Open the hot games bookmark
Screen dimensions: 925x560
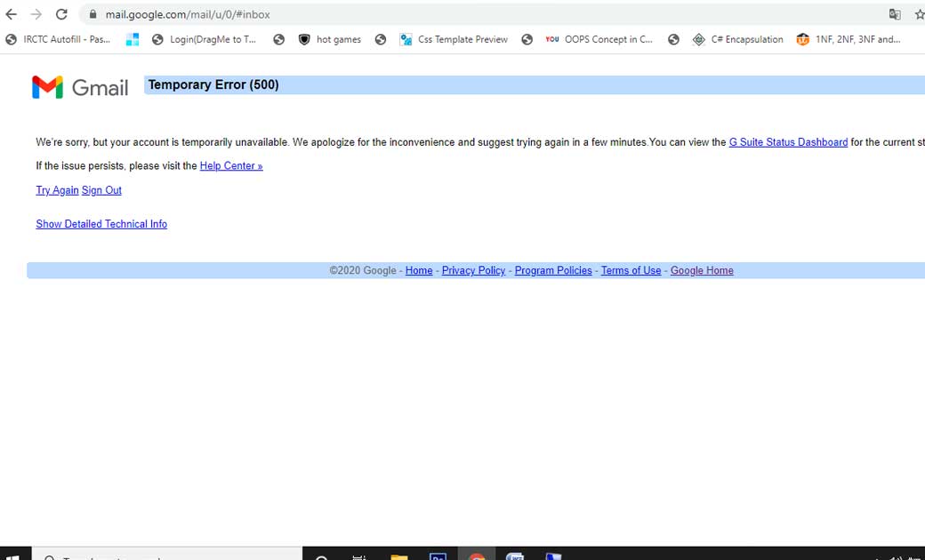point(330,39)
